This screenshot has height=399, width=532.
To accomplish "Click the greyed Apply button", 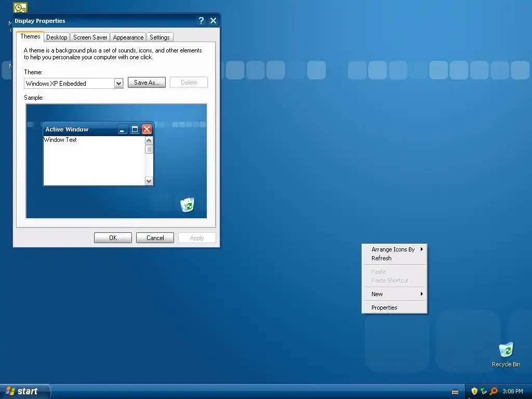I will (197, 238).
